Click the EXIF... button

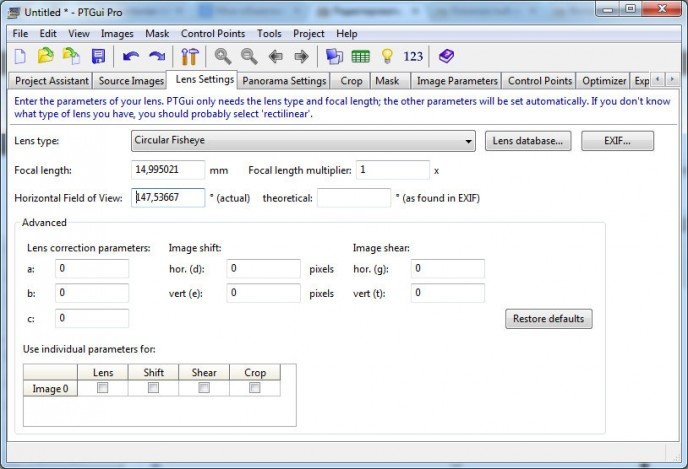point(617,141)
